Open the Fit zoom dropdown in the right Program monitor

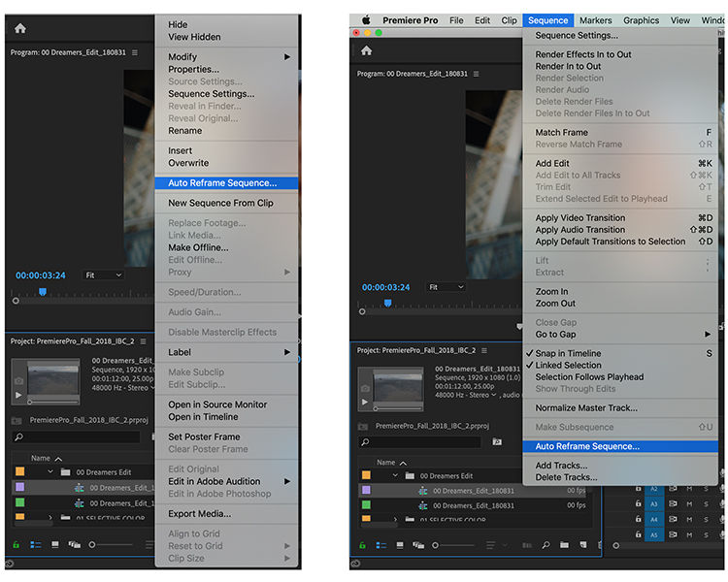[447, 287]
